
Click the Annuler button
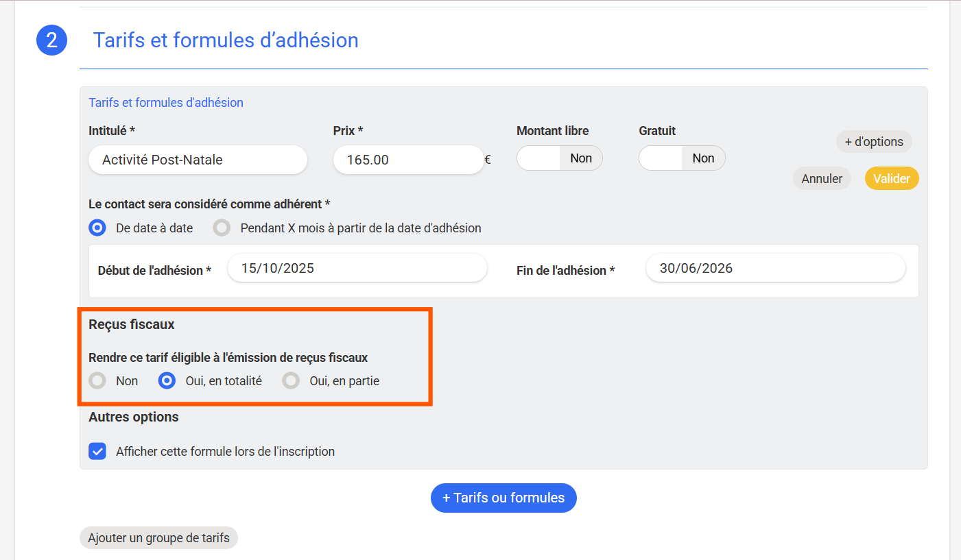tap(822, 178)
